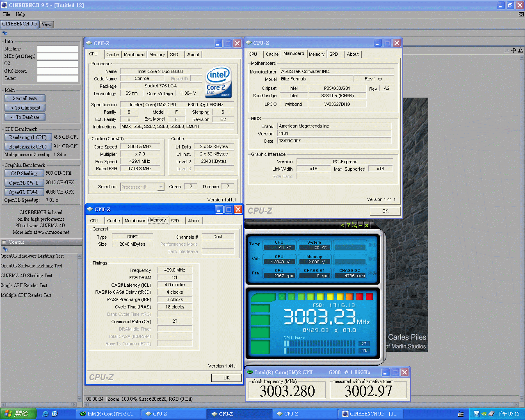Click the Cinebench app icon in title bar

point(4,5)
